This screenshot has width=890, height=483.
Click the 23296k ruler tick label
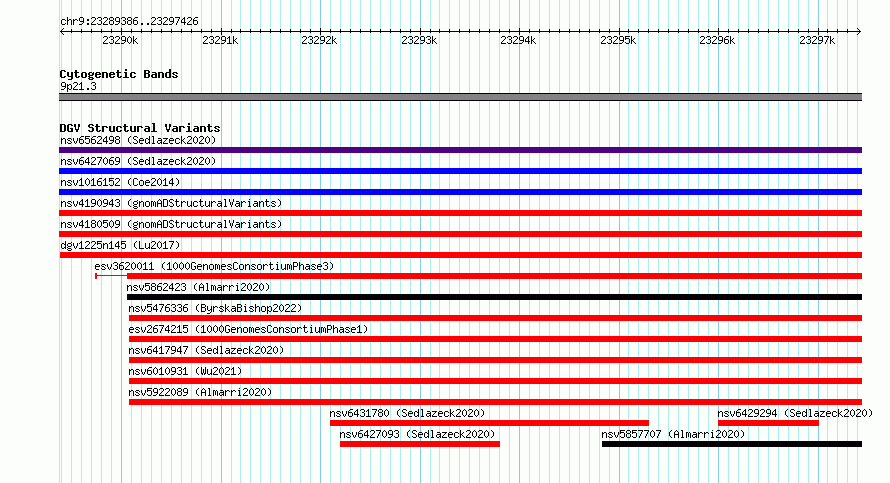click(717, 40)
